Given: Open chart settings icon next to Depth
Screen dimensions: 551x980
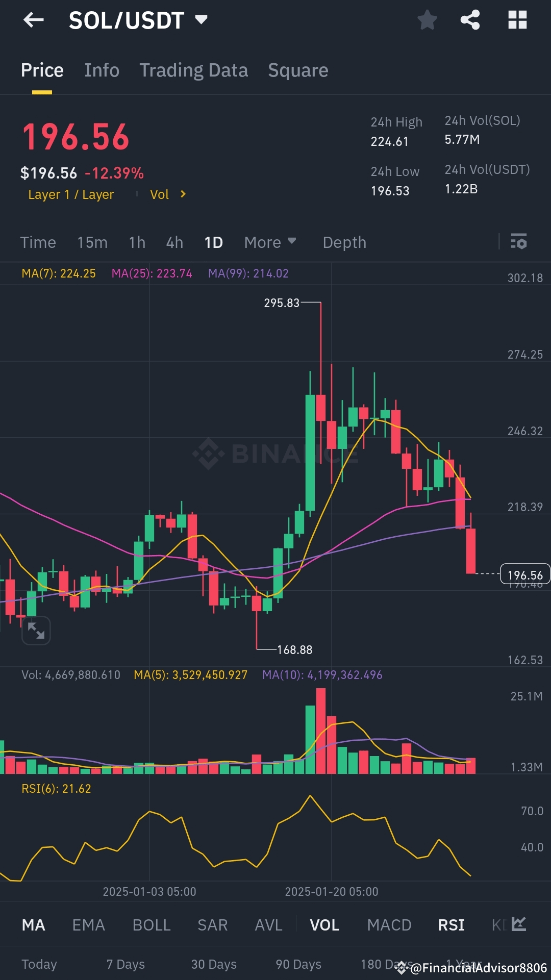Looking at the screenshot, I should tap(518, 242).
